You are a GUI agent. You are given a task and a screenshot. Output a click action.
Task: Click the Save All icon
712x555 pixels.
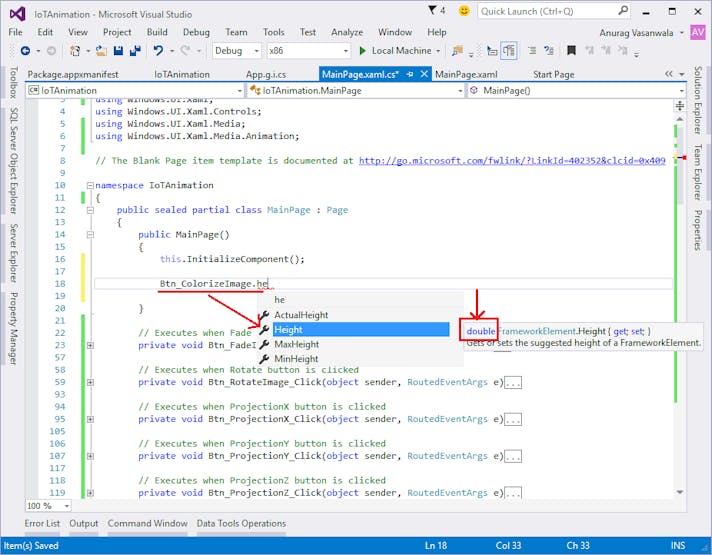pos(135,51)
